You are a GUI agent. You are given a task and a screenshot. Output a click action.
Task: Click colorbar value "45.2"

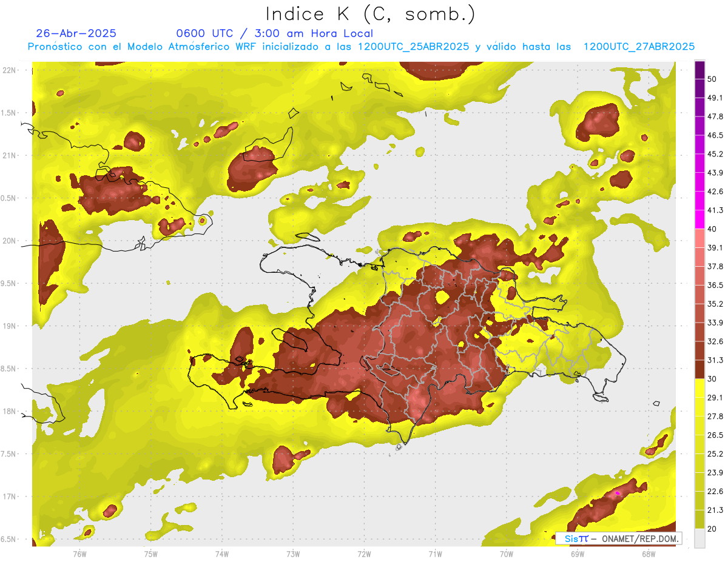point(715,154)
